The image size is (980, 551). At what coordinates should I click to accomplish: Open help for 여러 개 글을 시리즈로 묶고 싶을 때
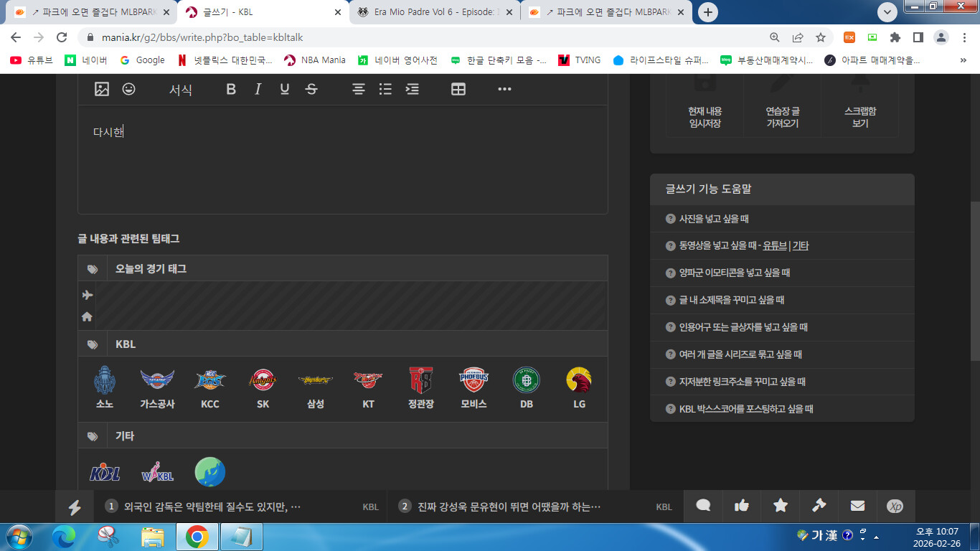click(x=740, y=355)
